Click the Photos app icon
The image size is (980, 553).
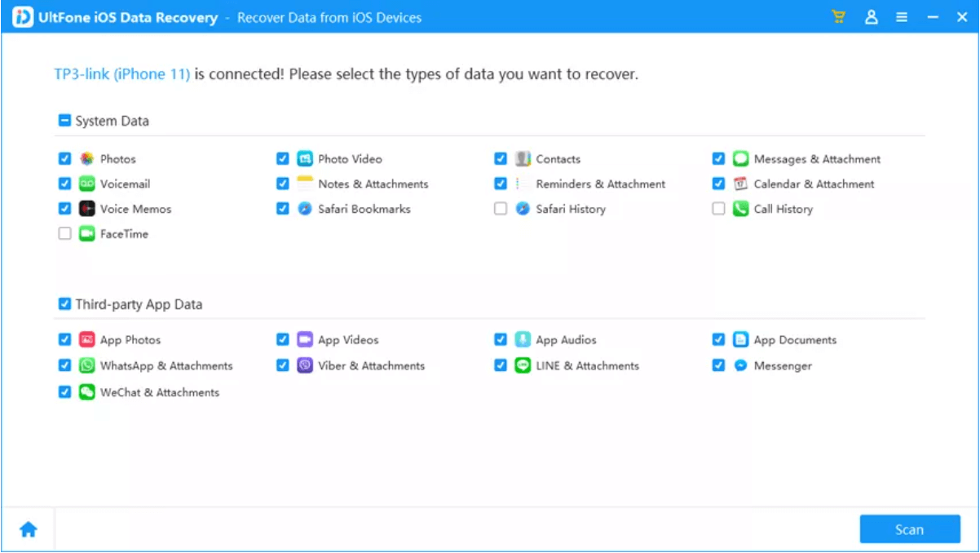point(86,158)
